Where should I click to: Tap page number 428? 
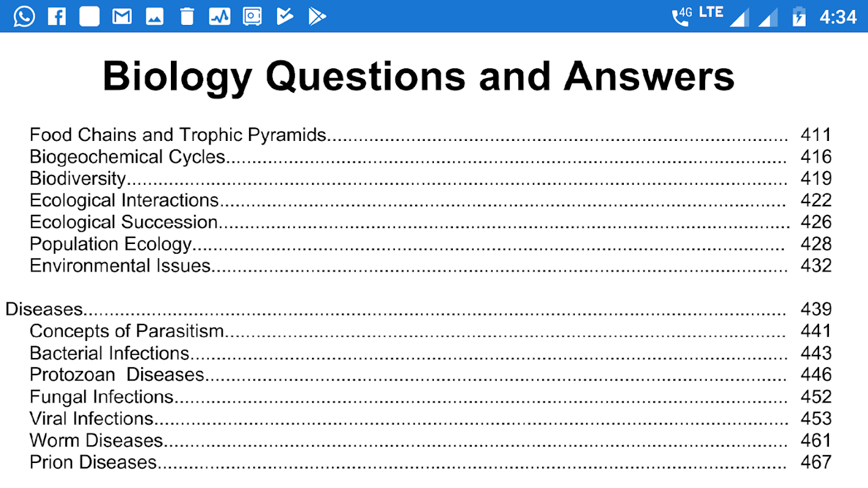click(x=816, y=244)
